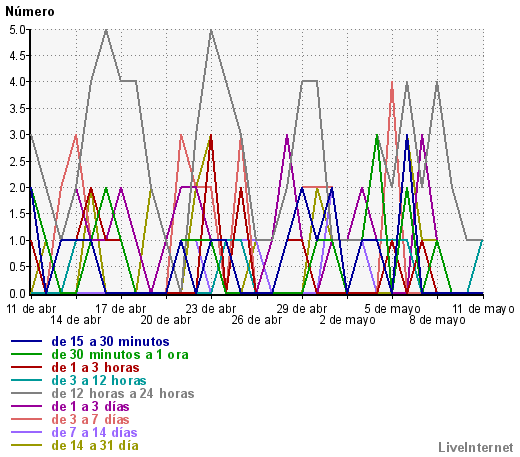520x457 pixels.
Task: Click the '5 de mayo' date label
Action: 392,309
